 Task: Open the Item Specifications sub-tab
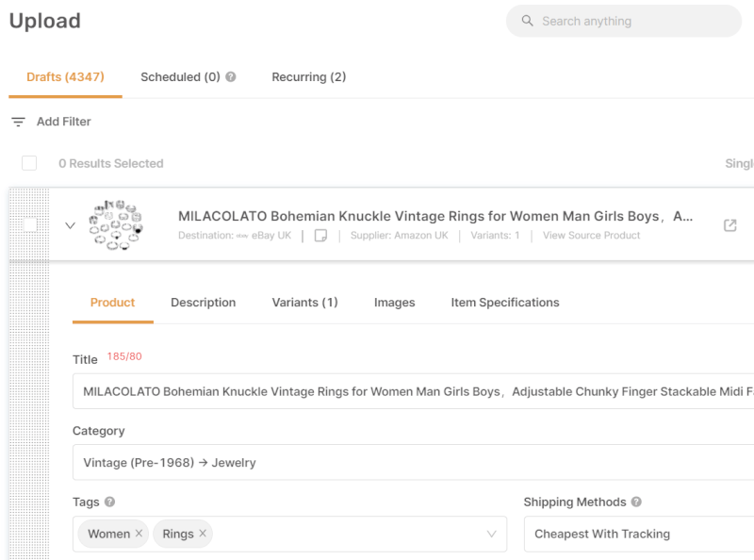point(505,303)
